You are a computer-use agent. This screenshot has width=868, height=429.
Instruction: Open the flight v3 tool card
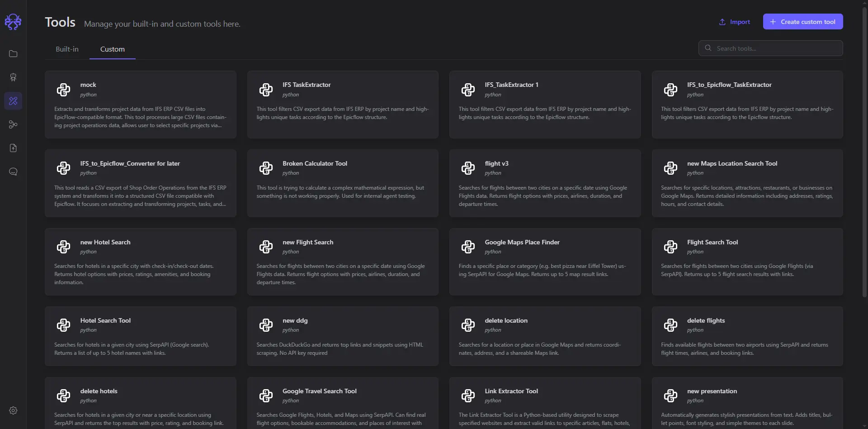pos(544,183)
